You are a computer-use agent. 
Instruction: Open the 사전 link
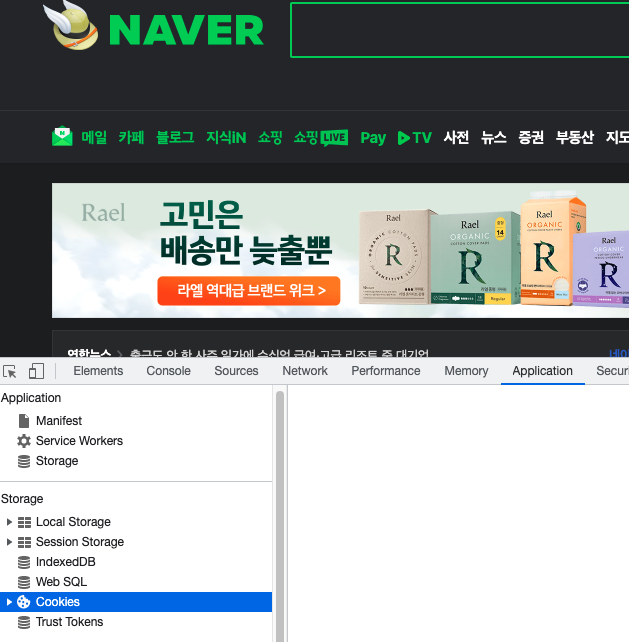(x=456, y=137)
